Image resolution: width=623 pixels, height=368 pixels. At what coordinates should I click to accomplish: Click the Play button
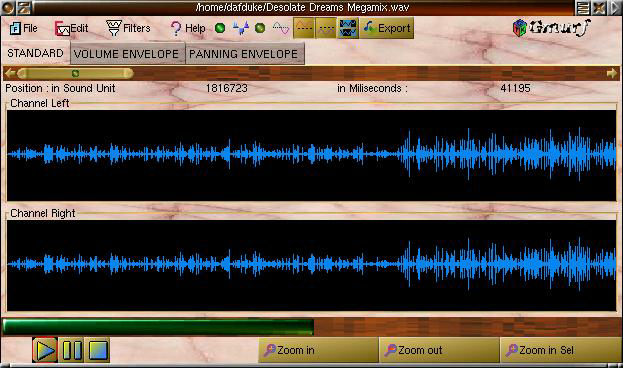coord(44,350)
